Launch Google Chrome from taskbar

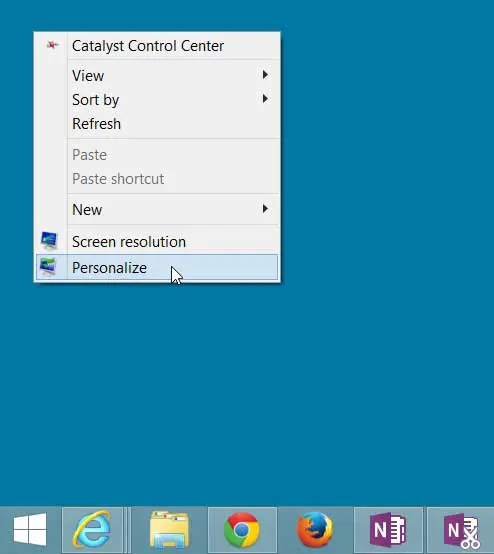pyautogui.click(x=242, y=530)
